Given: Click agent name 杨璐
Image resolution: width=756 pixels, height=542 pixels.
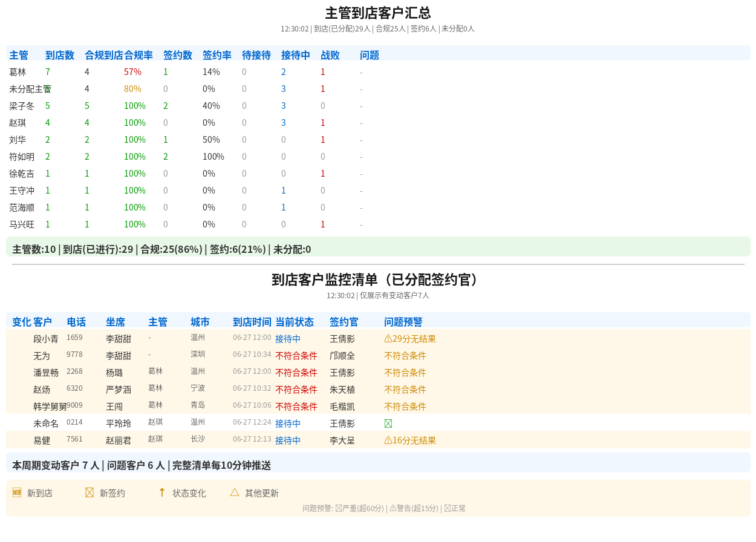Looking at the screenshot, I should [x=114, y=373].
